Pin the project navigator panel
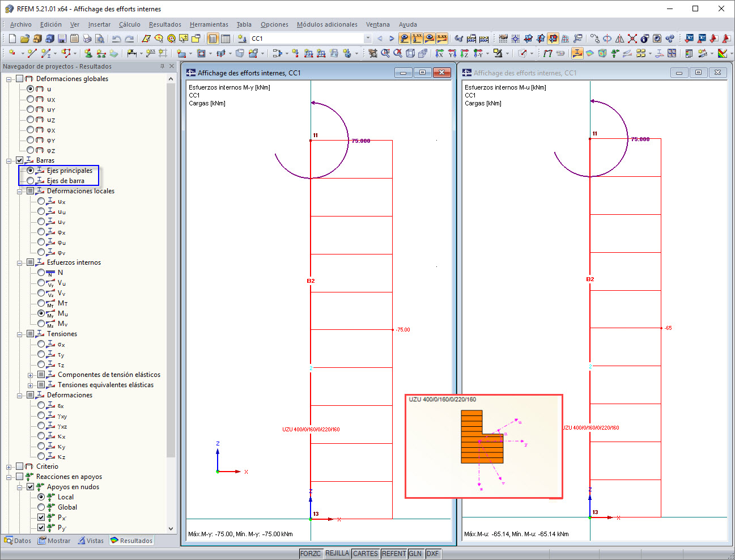 tap(162, 66)
